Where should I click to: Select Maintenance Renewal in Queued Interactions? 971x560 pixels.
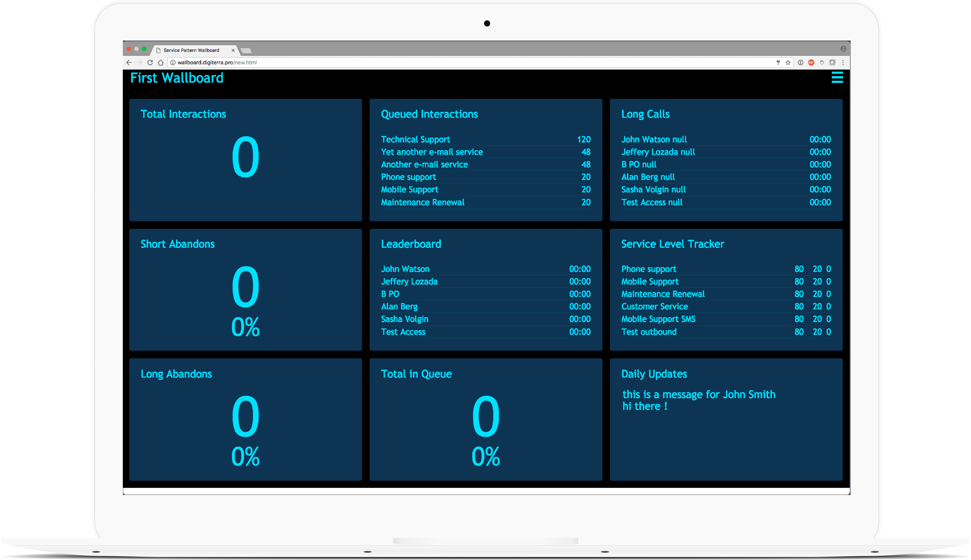click(423, 202)
